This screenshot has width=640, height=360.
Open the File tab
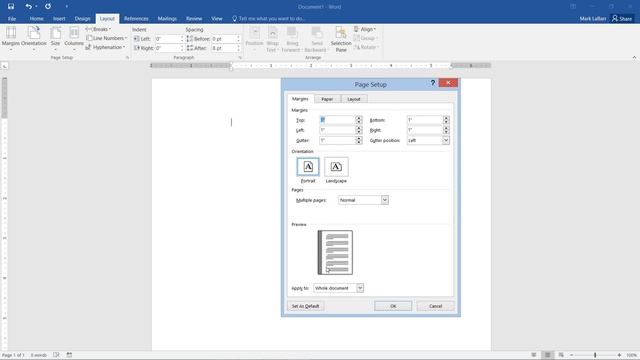click(12, 19)
